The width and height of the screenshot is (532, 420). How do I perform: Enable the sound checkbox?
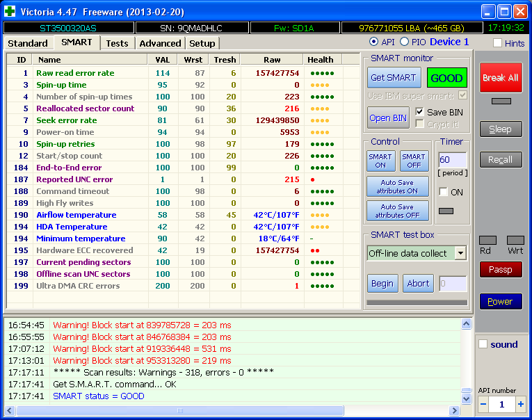483,344
